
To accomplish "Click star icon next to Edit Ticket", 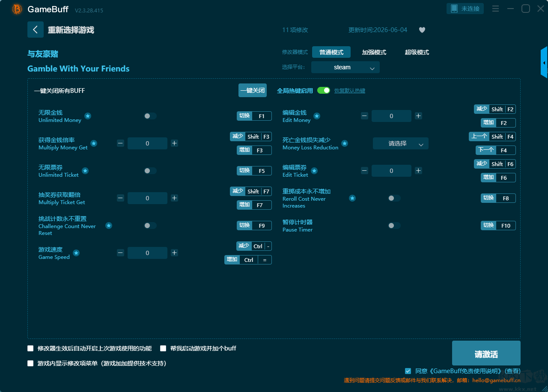I will [314, 171].
